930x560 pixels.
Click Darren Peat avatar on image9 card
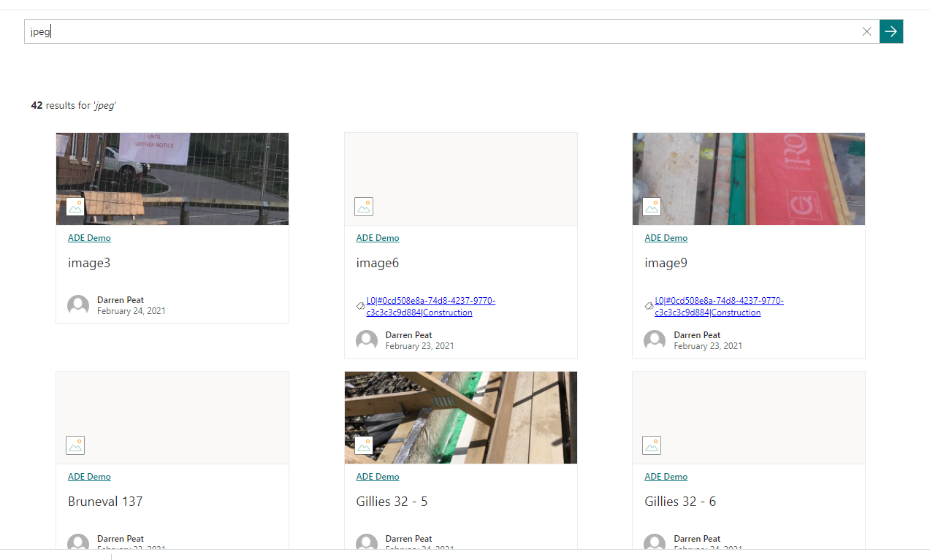655,341
